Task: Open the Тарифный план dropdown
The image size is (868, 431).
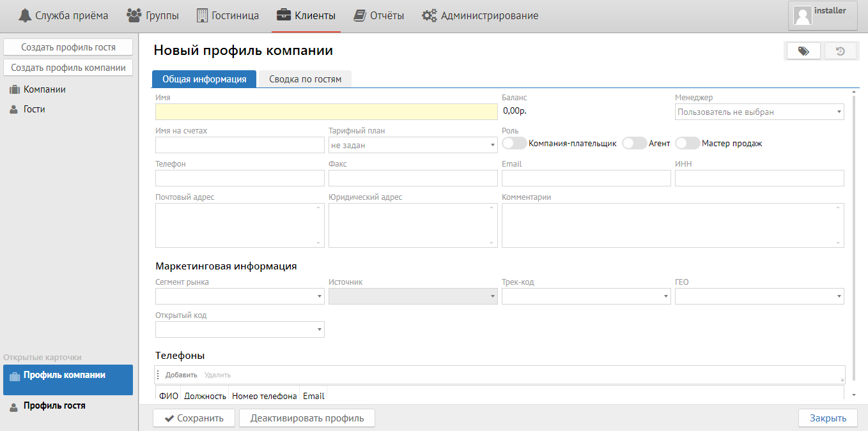Action: 412,146
